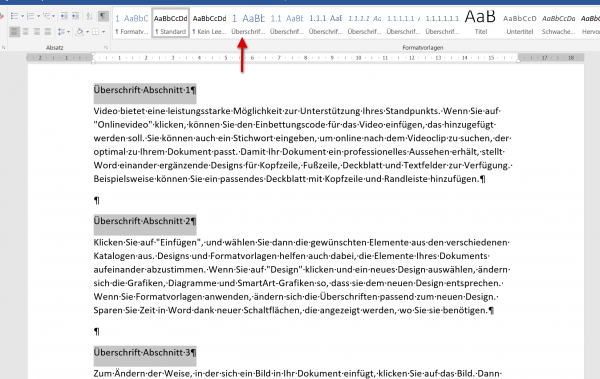
Task: Click the Formatvorlagen group label
Action: (x=423, y=48)
